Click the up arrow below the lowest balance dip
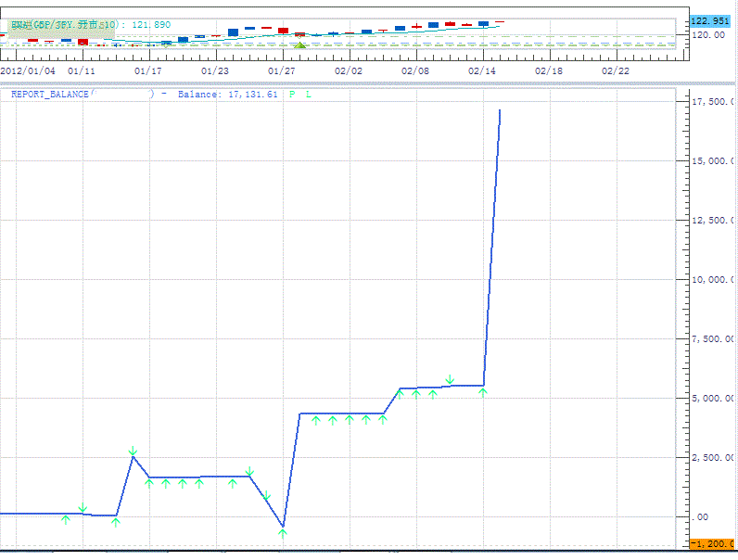 tap(282, 532)
